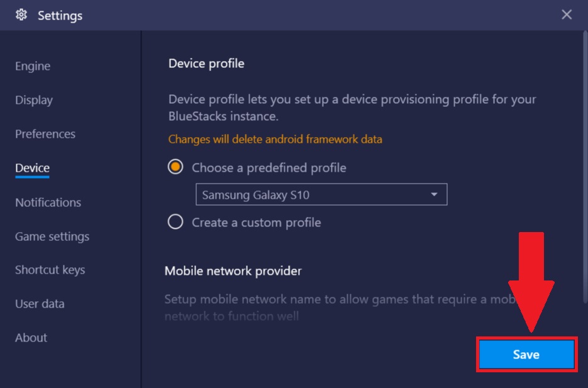Open the Engine settings section
The height and width of the screenshot is (388, 588).
(x=32, y=65)
